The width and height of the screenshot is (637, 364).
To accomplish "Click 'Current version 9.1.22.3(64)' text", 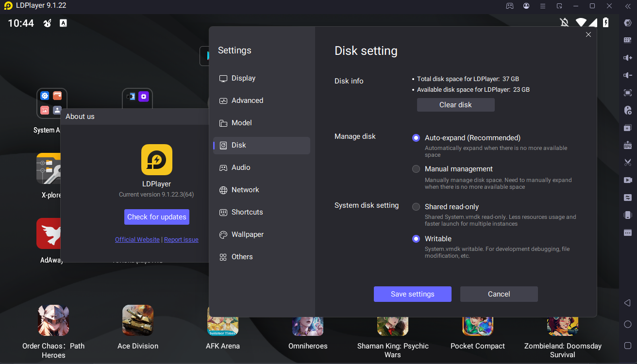I will (156, 195).
